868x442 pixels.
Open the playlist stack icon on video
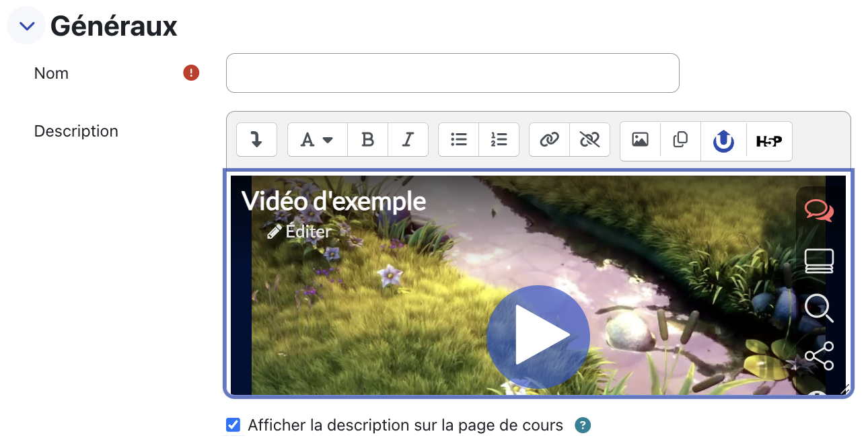(x=819, y=261)
